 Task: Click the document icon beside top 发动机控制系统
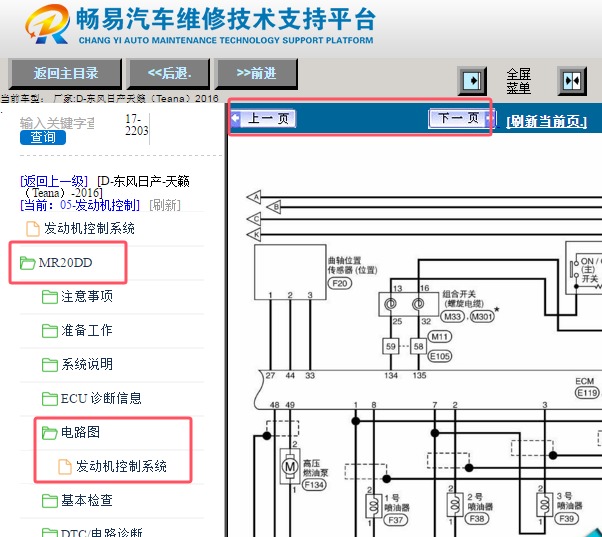click(33, 229)
